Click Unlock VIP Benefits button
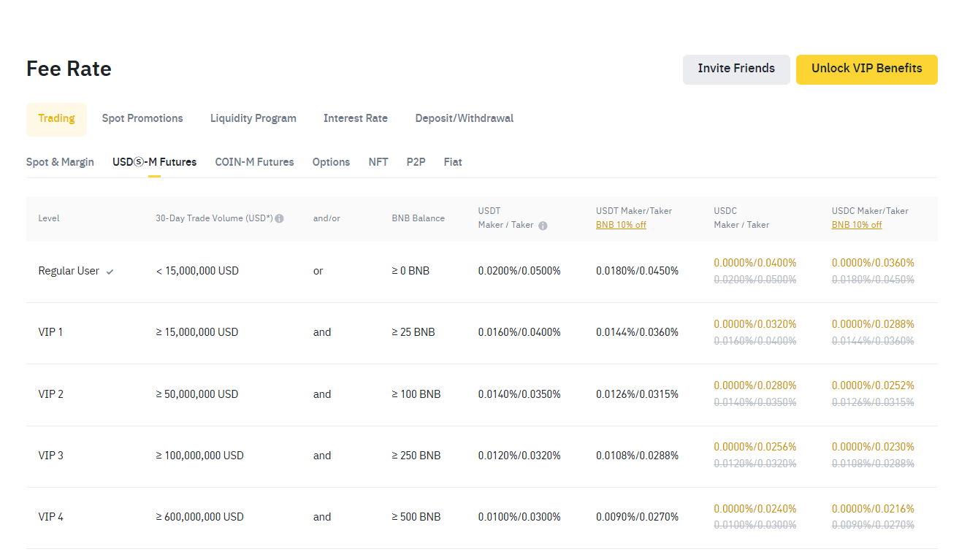Image resolution: width=978 pixels, height=560 pixels. pos(866,69)
